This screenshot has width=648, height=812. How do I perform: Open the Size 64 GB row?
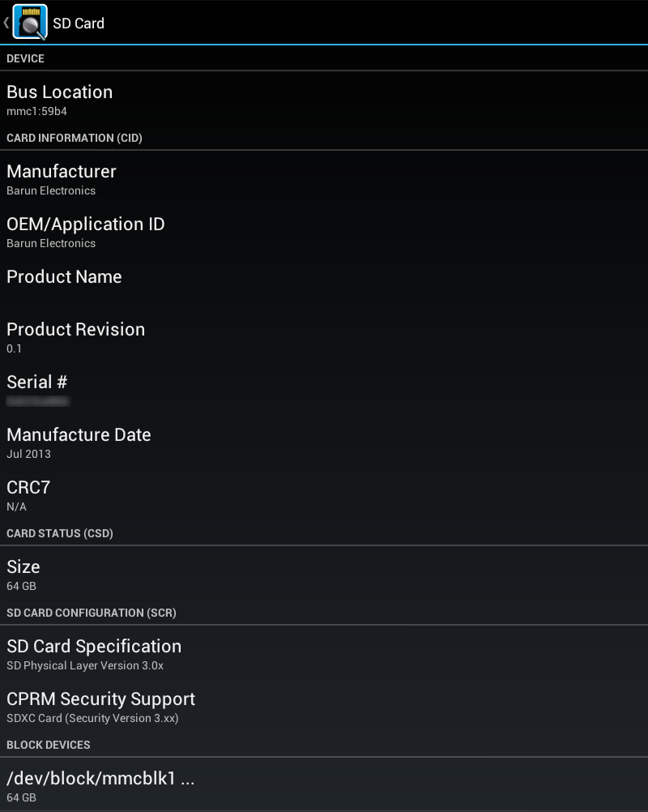tap(324, 575)
